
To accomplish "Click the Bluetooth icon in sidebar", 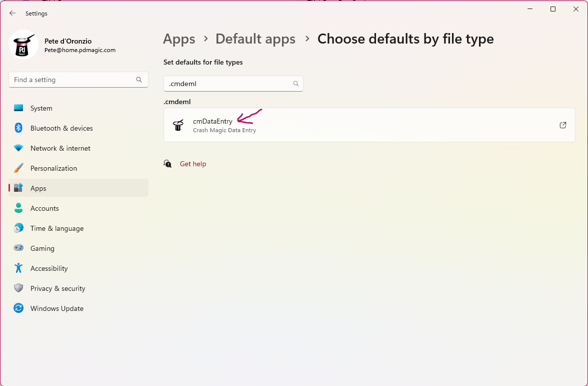I will tap(18, 128).
